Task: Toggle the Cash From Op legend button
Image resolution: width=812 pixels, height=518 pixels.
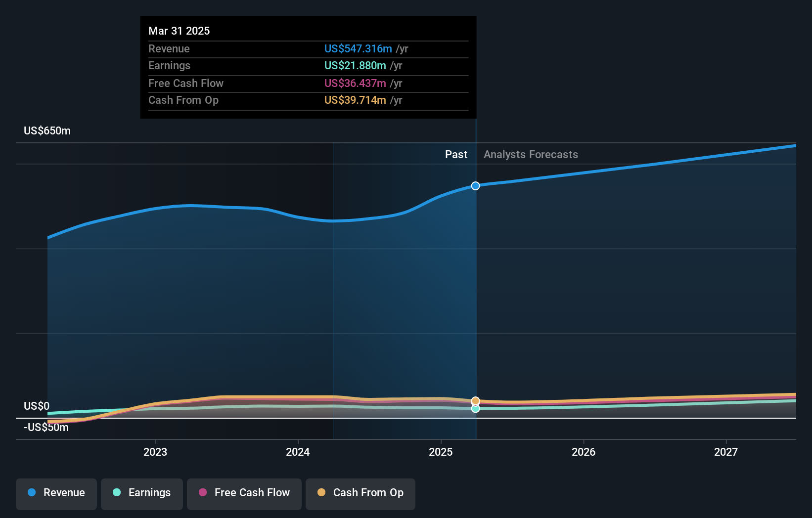Action: click(361, 494)
